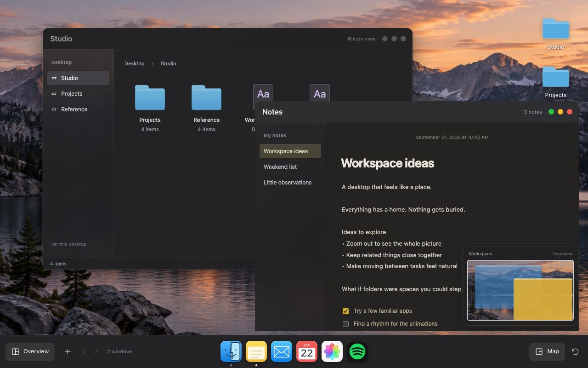Viewport: 588px width, 368px height.
Task: Click the Workspace ideas heading
Action: pyautogui.click(x=388, y=163)
